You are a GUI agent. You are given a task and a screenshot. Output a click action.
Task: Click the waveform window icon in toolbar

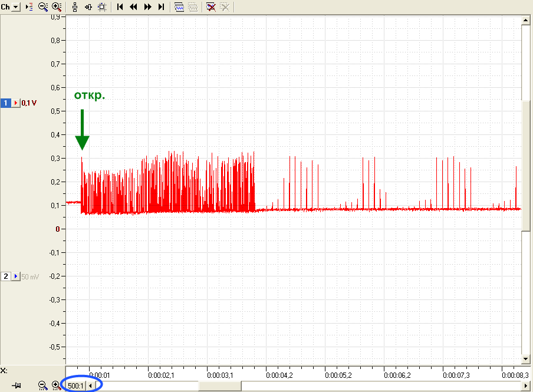179,7
